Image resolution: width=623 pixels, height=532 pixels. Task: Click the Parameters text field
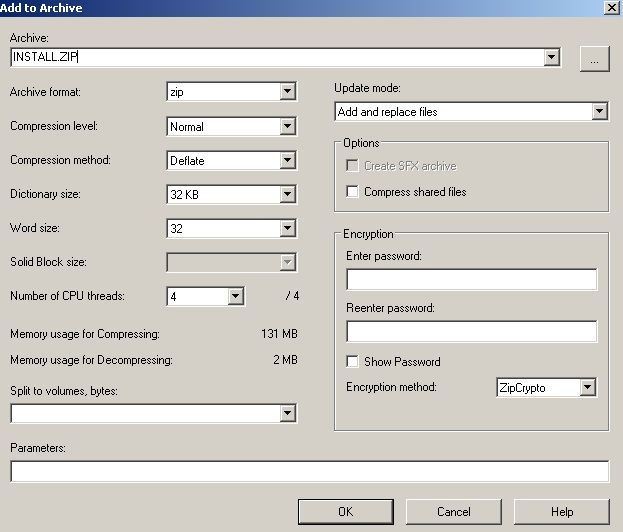[309, 471]
